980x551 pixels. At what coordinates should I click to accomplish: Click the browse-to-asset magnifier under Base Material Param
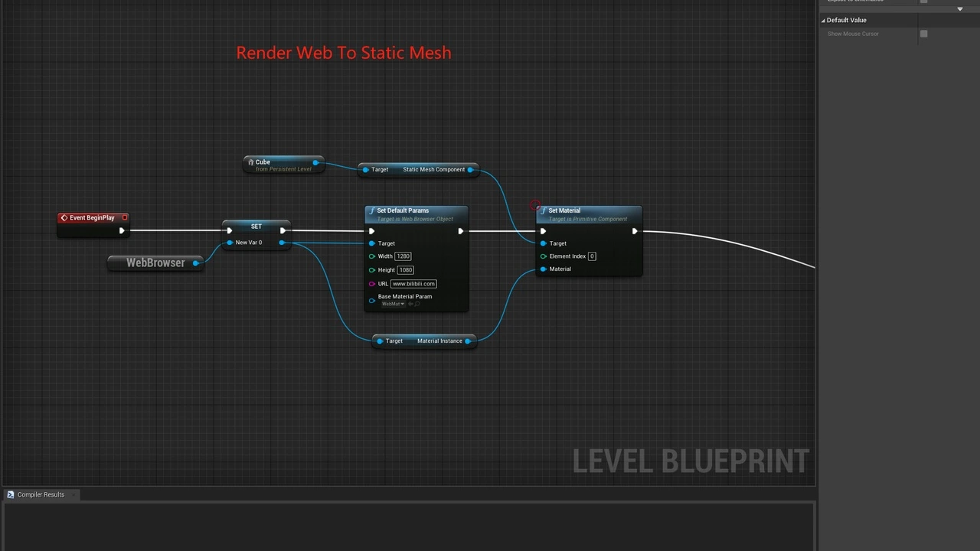(x=417, y=304)
